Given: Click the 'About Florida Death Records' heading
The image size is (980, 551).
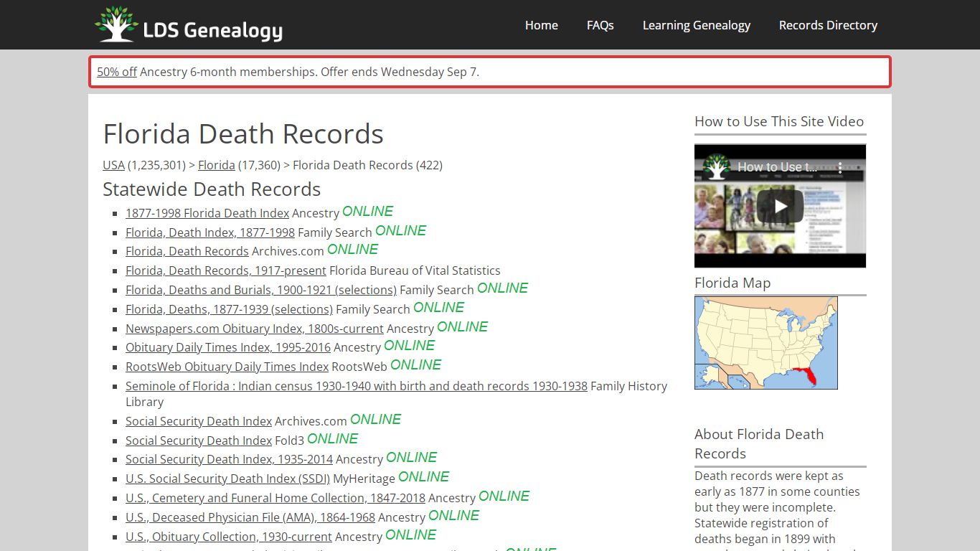Looking at the screenshot, I should coord(759,443).
